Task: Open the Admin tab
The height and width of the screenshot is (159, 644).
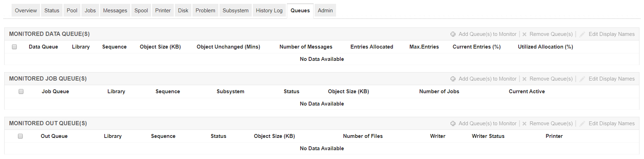Action: coord(325,11)
